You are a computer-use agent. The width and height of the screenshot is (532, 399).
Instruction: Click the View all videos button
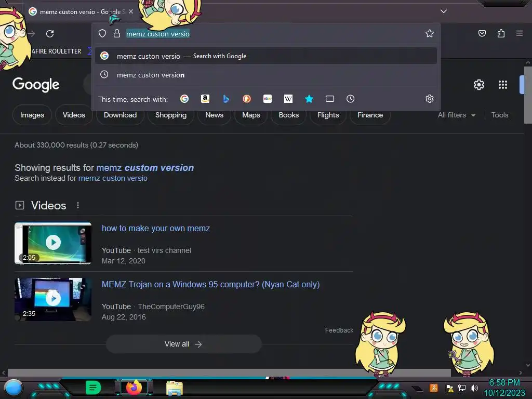(183, 344)
